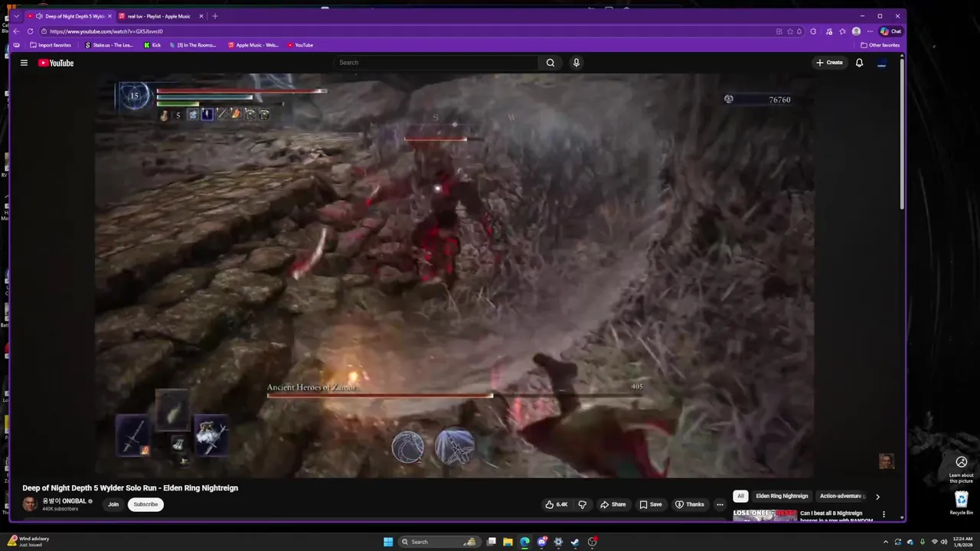Open the tab actions dropdown menu
Screen dimensions: 980x551
[x=16, y=16]
